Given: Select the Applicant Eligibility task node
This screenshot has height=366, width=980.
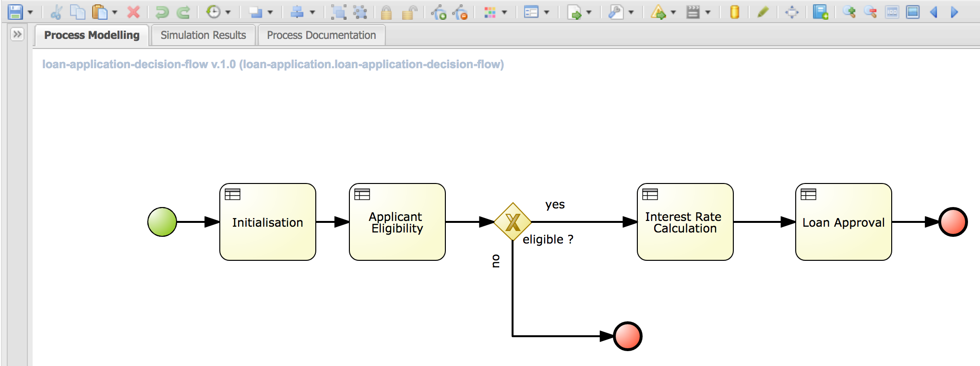Looking at the screenshot, I should tap(397, 222).
